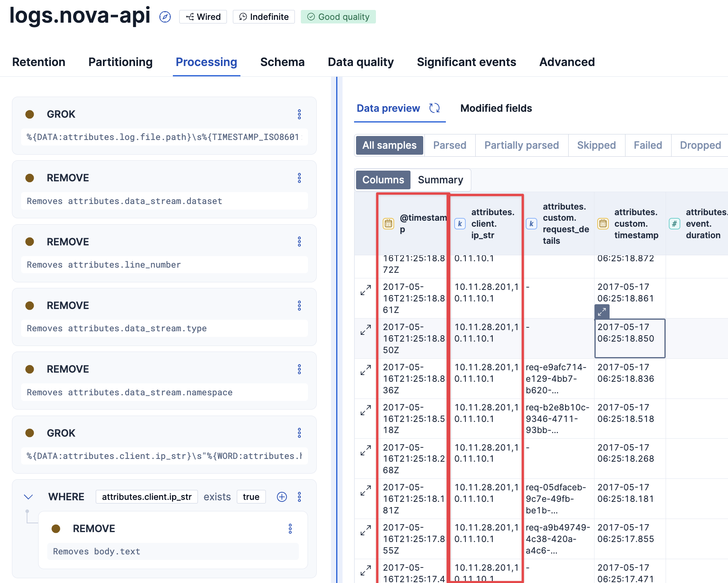Click the @timestamp column header
The image size is (728, 583).
(x=414, y=223)
